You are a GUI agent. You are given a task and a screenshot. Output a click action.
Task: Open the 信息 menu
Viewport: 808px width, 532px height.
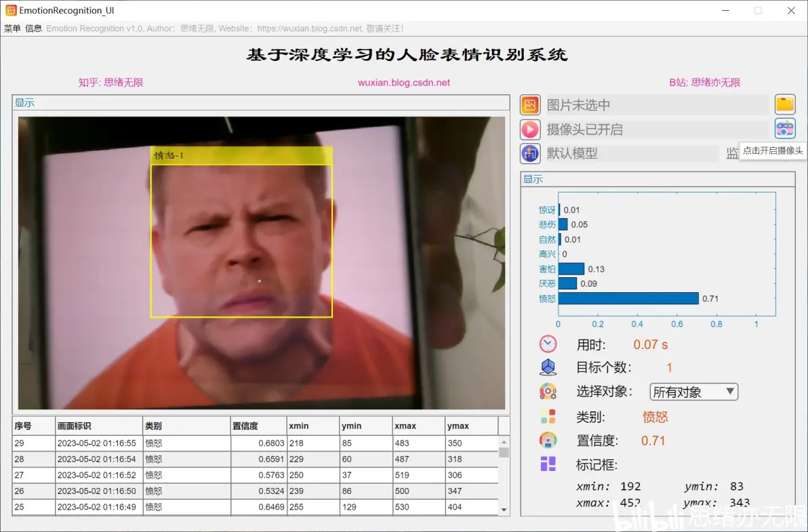(33, 28)
